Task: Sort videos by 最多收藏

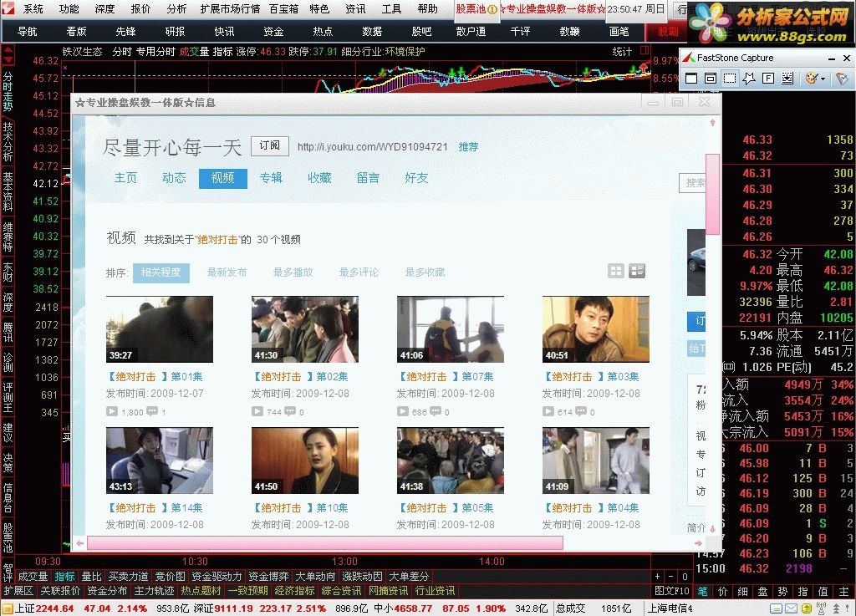Action: pyautogui.click(x=425, y=272)
